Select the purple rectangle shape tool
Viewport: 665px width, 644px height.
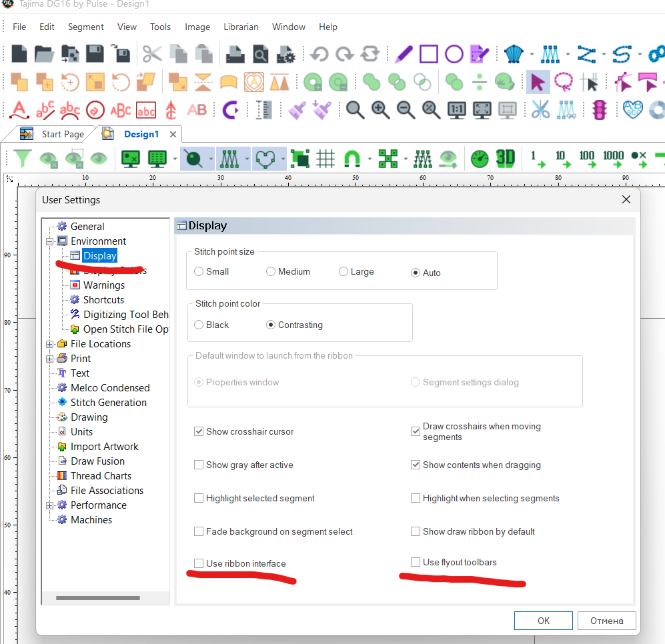pos(428,54)
